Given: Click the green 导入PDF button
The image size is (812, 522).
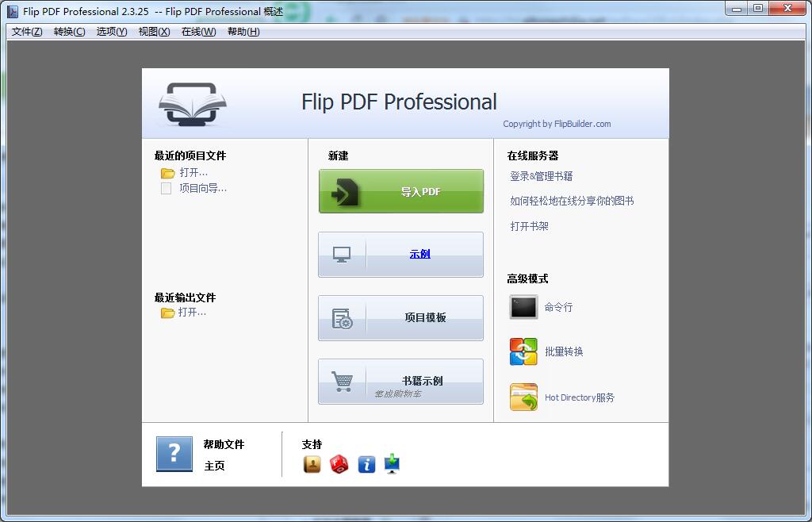Looking at the screenshot, I should pyautogui.click(x=400, y=191).
